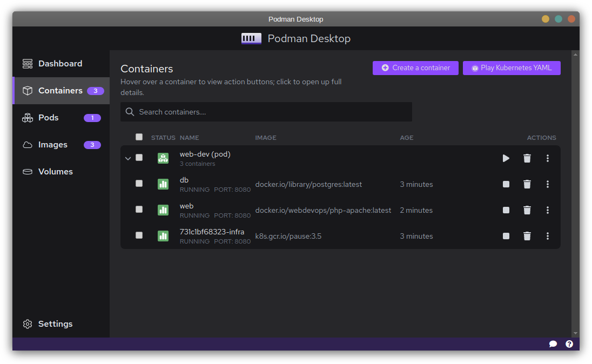Select the web container checkbox
Screen dimensions: 592x364
[139, 210]
